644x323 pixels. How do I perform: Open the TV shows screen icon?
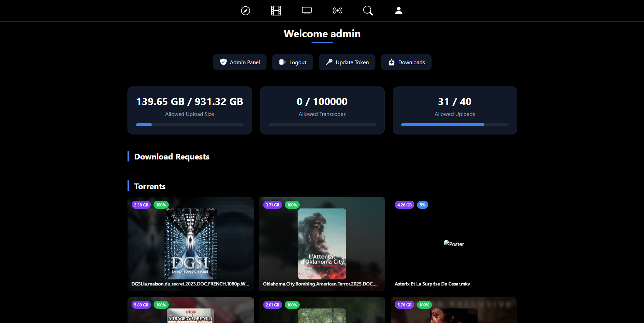[x=307, y=11]
